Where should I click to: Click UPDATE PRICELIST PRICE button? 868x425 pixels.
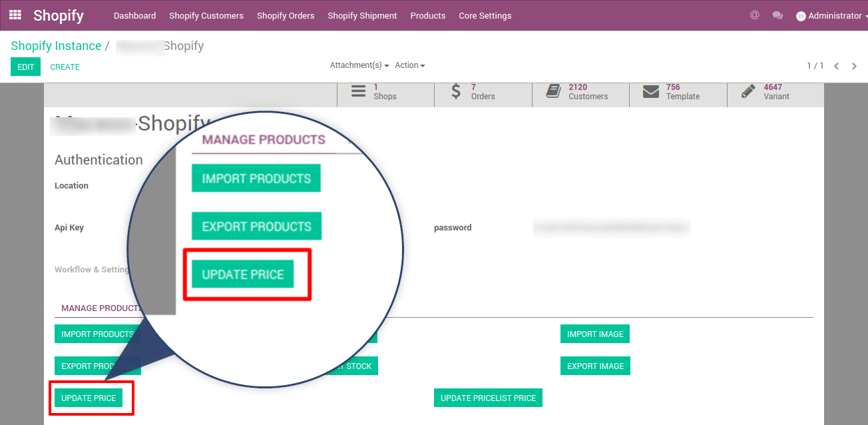pos(488,398)
